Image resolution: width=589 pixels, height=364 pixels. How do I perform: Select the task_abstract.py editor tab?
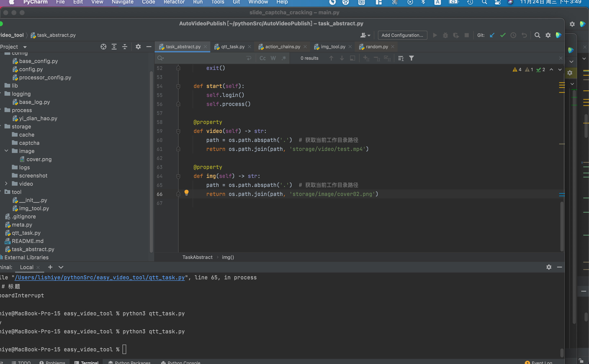[183, 47]
